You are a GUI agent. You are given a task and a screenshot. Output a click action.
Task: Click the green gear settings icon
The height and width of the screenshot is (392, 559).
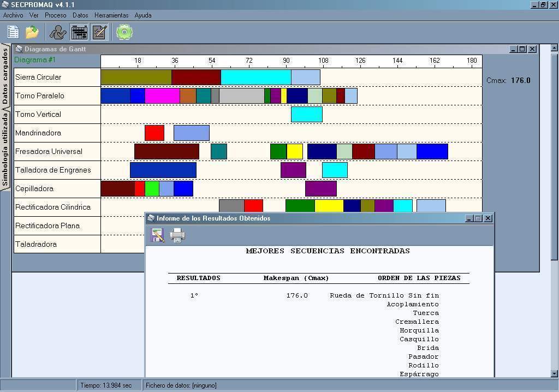pyautogui.click(x=124, y=32)
